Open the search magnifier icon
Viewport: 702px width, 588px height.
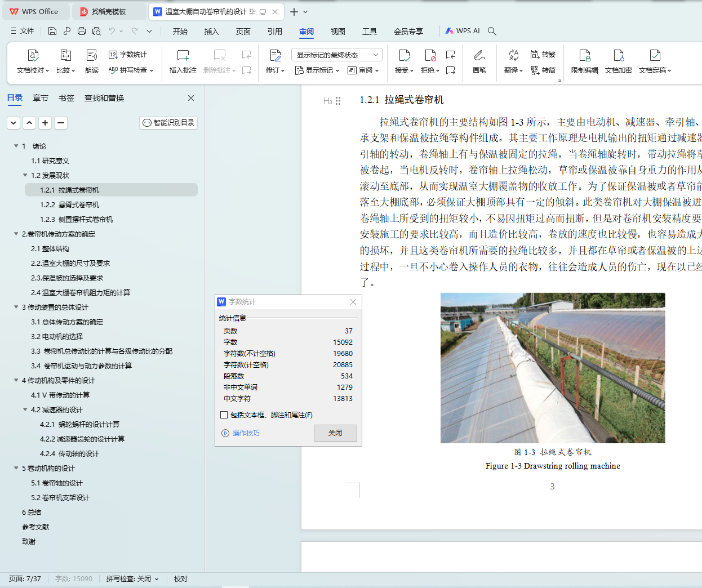[492, 31]
